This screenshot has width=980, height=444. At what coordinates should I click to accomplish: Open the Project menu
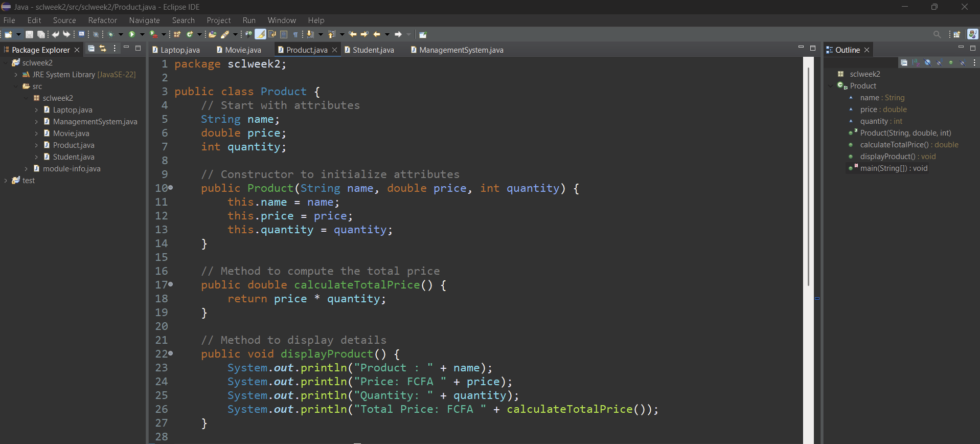pyautogui.click(x=219, y=20)
